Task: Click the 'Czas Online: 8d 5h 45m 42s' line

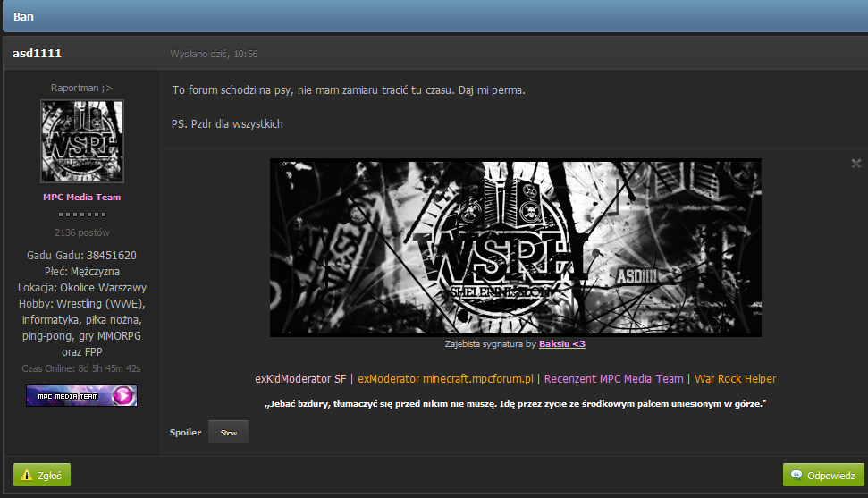Action: tap(81, 368)
